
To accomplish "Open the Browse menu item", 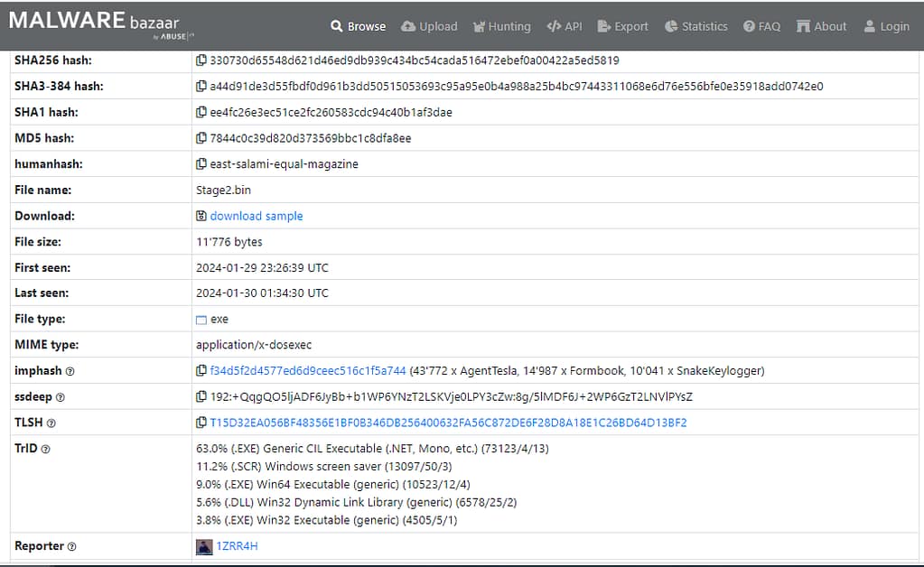I will 358,26.
